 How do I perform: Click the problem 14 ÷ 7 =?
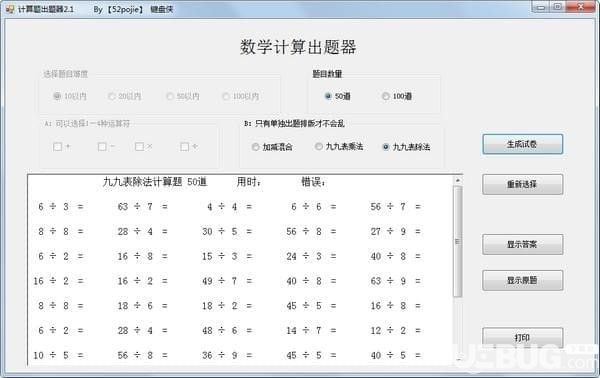pos(311,331)
